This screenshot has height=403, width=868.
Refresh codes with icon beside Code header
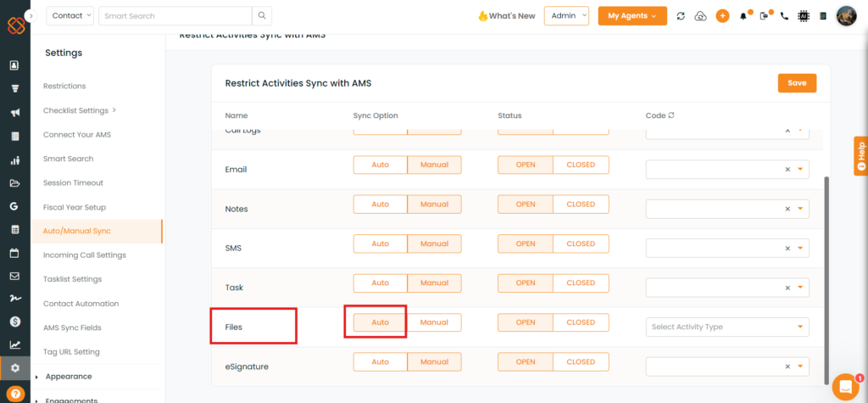[671, 115]
